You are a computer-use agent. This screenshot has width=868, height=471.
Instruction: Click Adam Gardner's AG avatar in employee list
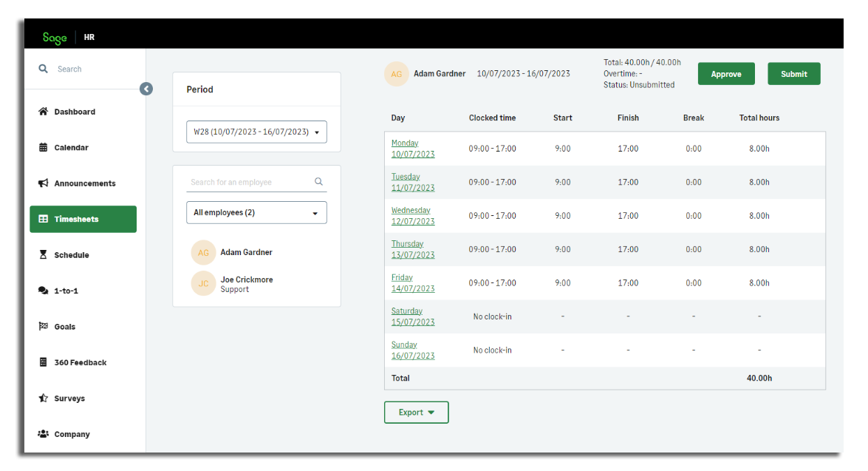point(203,253)
